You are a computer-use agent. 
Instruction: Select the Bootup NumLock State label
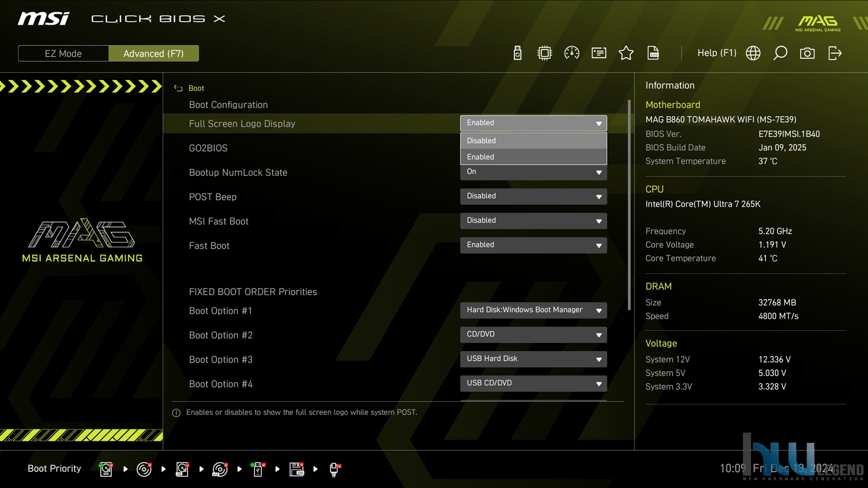click(238, 173)
